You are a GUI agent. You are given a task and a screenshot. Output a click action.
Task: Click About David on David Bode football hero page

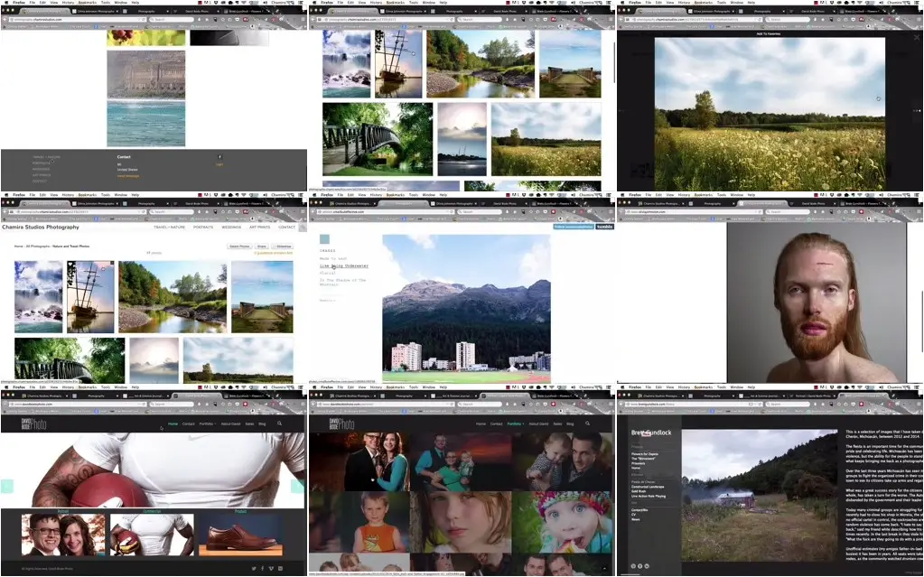(x=230, y=423)
